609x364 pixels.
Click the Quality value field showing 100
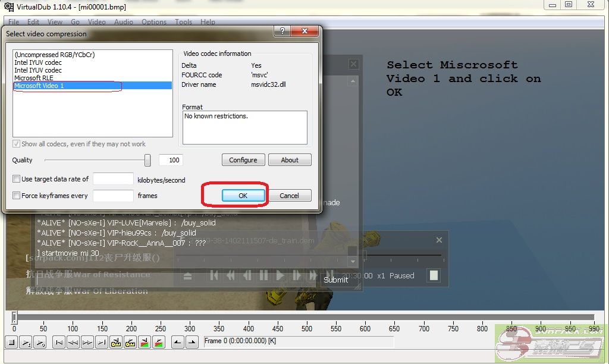pyautogui.click(x=171, y=160)
